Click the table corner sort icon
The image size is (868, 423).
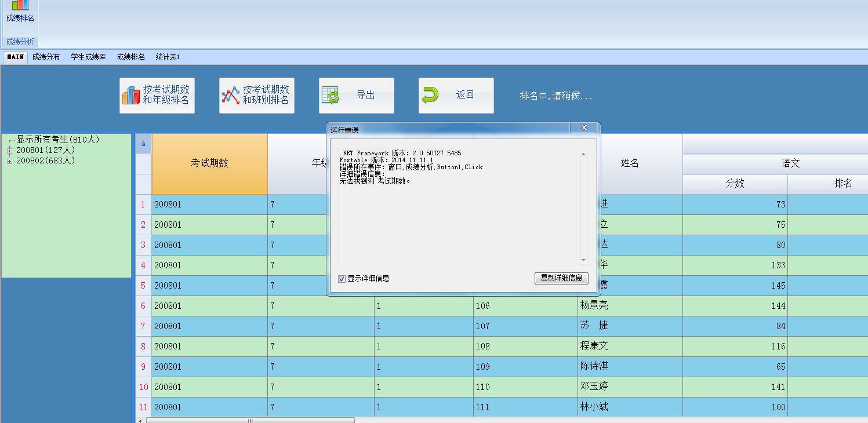(143, 144)
